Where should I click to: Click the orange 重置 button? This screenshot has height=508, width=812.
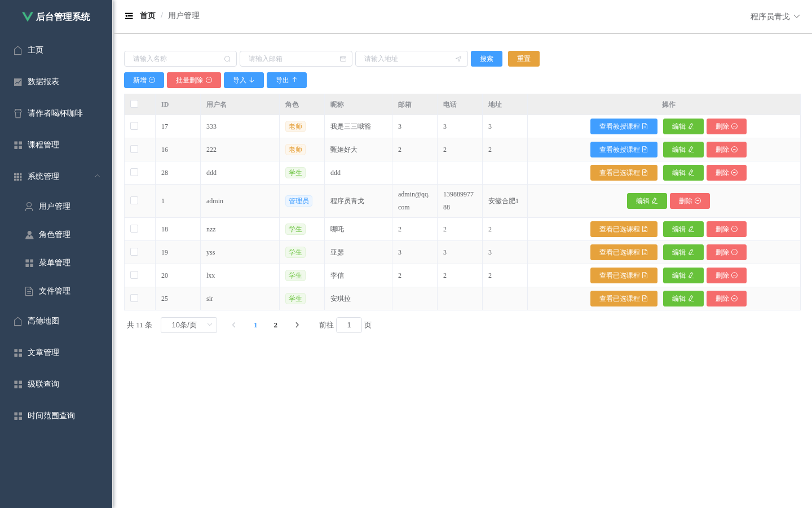(x=524, y=59)
